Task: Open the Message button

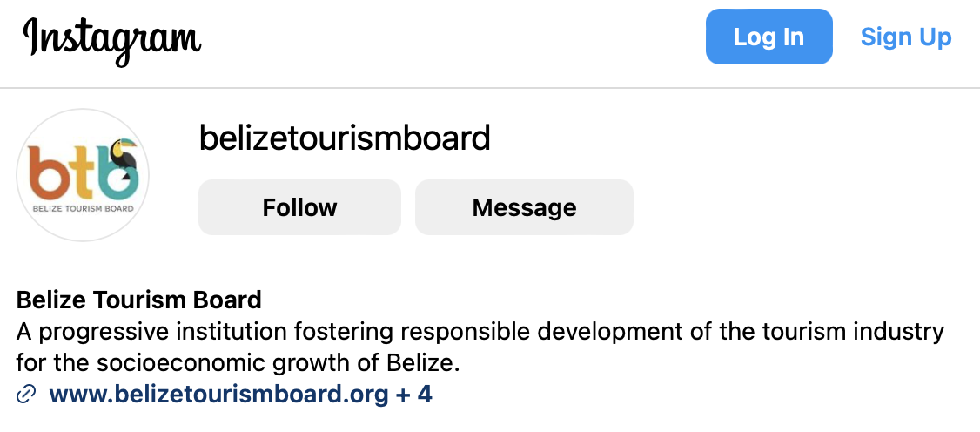Action: pos(524,207)
